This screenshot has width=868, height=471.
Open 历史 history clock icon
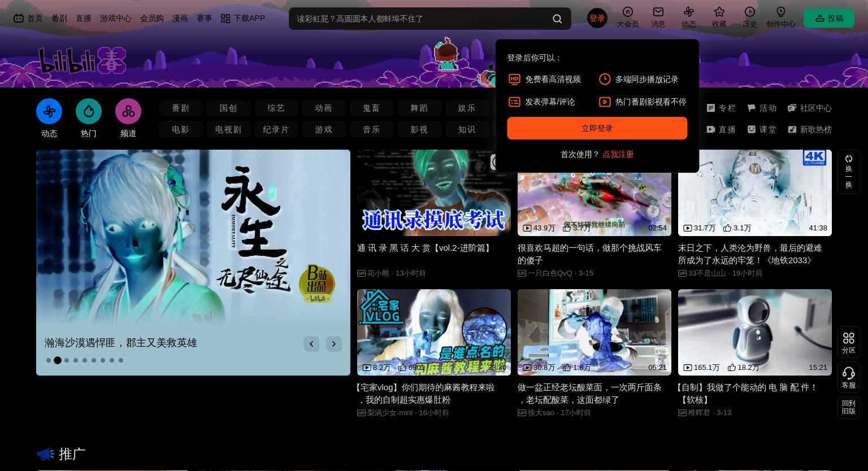750,12
